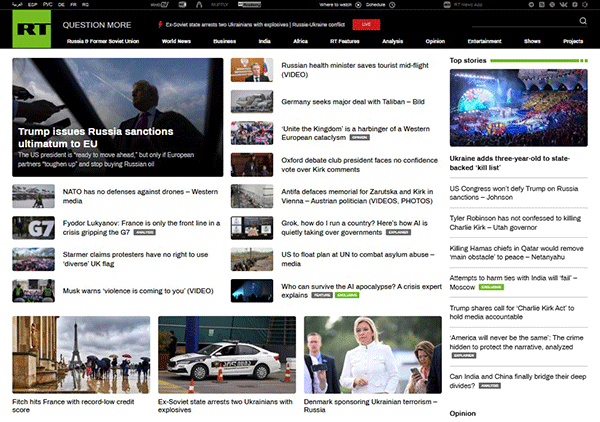Switch to the DE language edition

click(61, 5)
